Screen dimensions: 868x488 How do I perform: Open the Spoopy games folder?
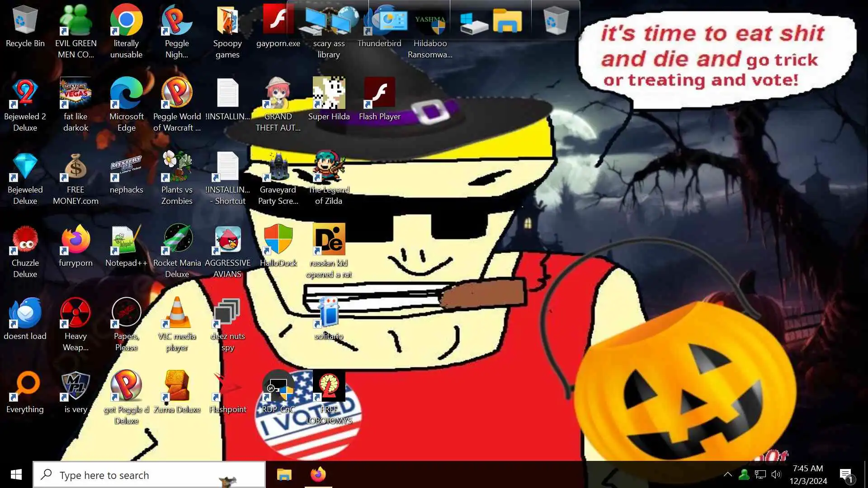[227, 21]
